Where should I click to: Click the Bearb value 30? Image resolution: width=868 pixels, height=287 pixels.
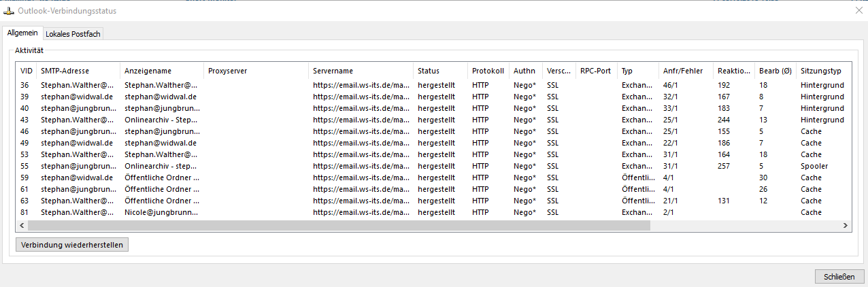(764, 178)
